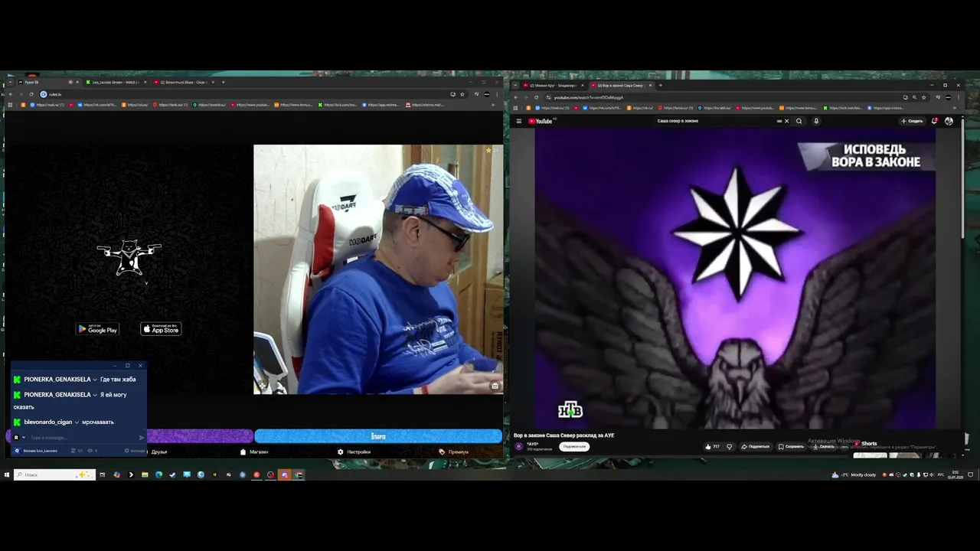This screenshot has height=551, width=980.
Task: Go back in the right browser window
Action: [x=515, y=97]
